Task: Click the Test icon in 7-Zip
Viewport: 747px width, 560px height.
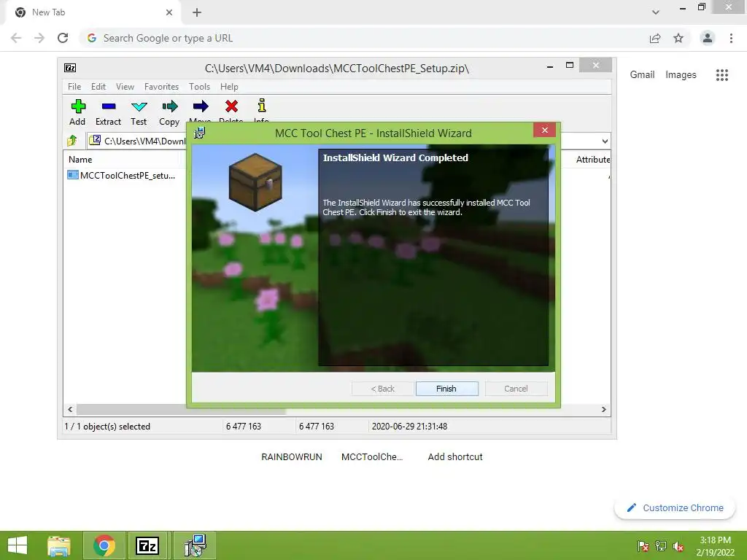Action: click(x=139, y=106)
